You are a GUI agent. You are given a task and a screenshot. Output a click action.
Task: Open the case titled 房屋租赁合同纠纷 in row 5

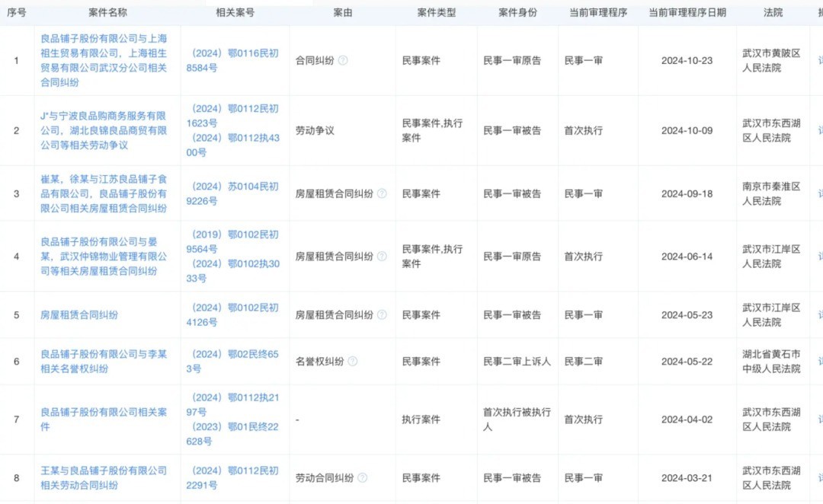(79, 314)
